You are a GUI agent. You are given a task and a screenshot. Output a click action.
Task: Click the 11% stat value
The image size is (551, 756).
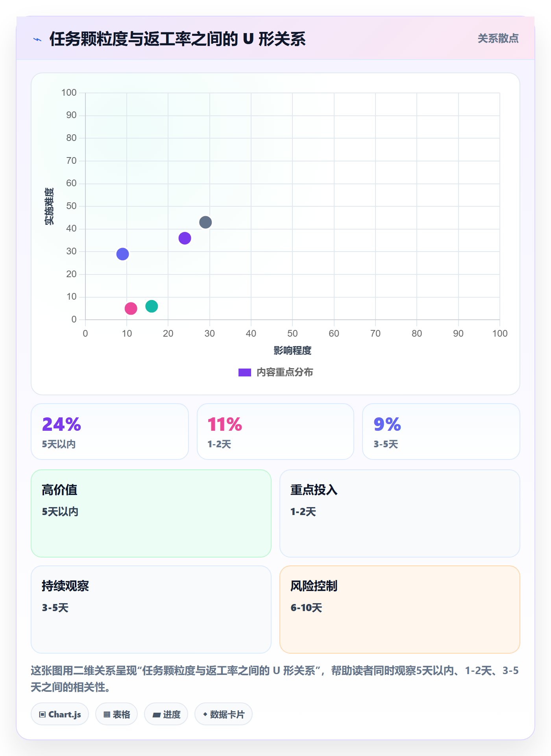(x=225, y=424)
